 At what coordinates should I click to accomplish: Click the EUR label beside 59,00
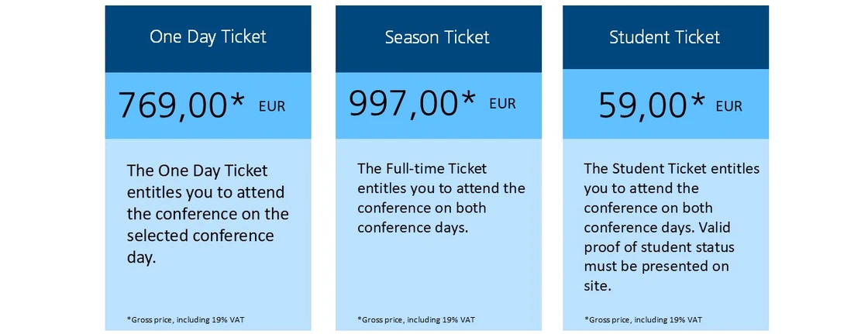729,106
